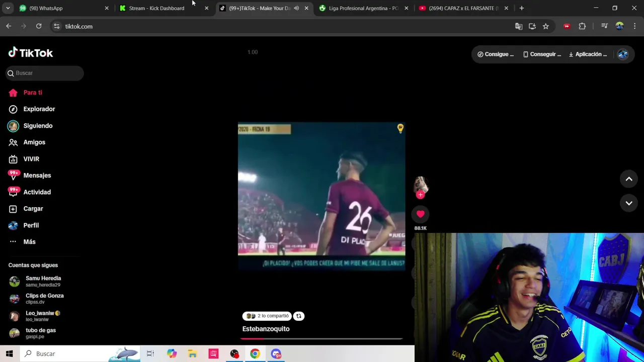
Task: Click install app icon in address bar
Action: pos(532,26)
